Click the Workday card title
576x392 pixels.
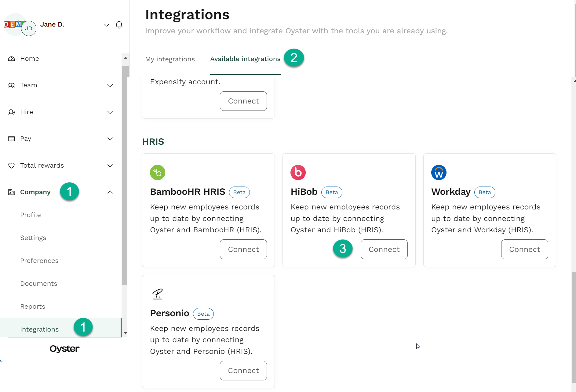pos(451,192)
